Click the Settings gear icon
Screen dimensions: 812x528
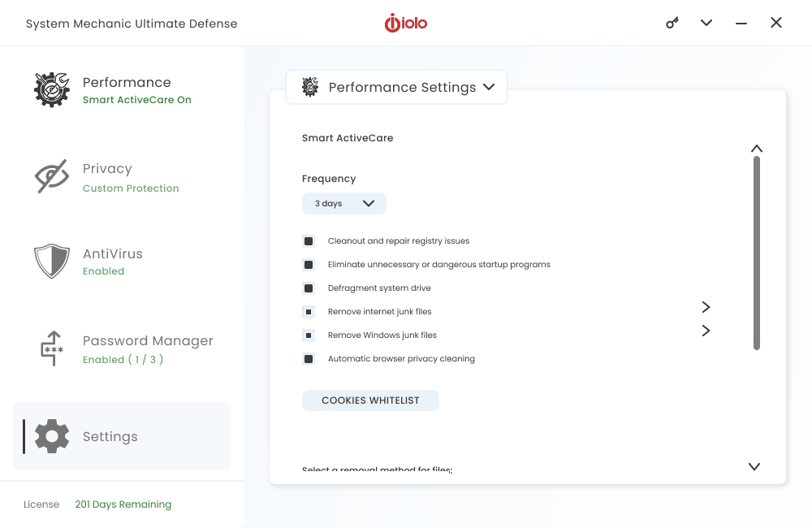52,436
